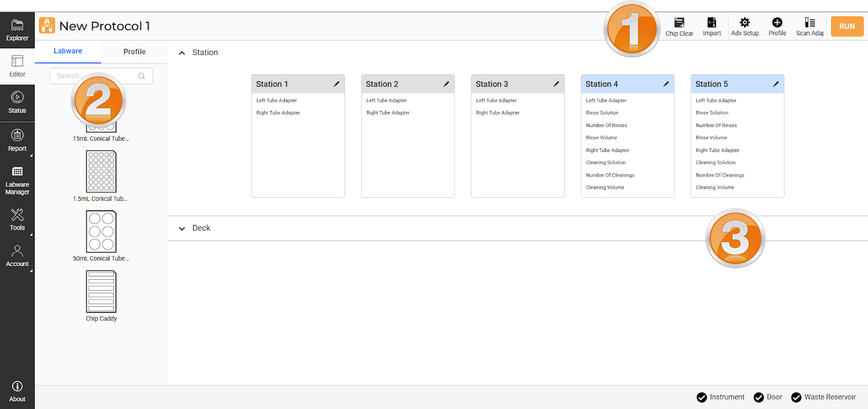The width and height of the screenshot is (868, 409).
Task: Open the Tools sidebar menu
Action: point(17,219)
